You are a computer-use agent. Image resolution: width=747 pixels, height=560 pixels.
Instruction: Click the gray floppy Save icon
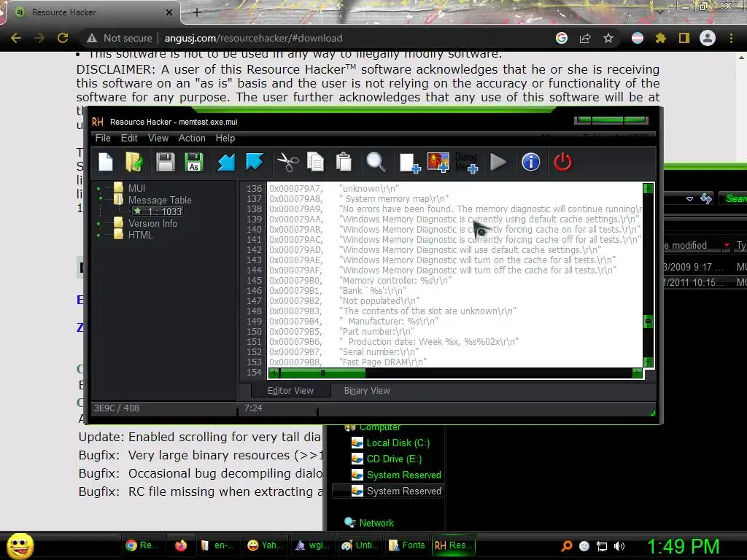click(166, 162)
